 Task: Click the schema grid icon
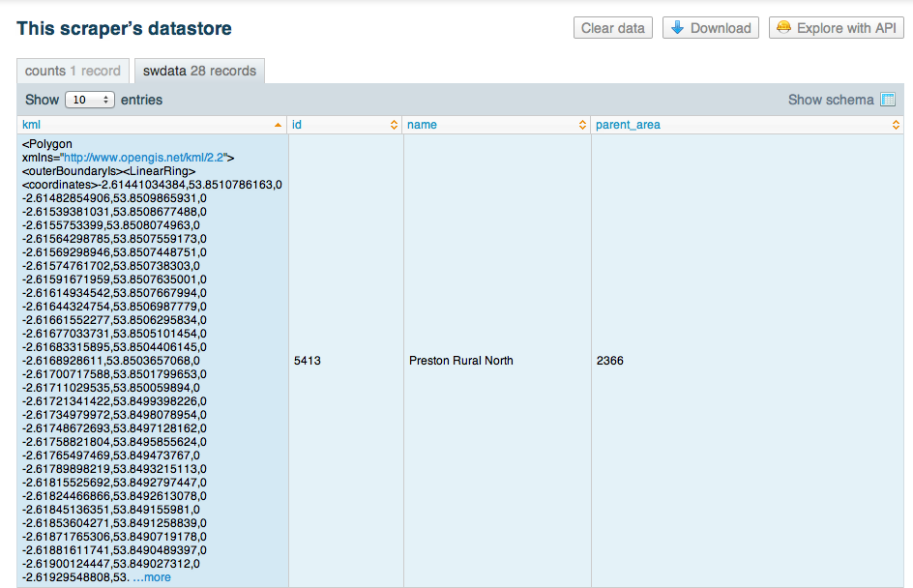click(x=888, y=100)
